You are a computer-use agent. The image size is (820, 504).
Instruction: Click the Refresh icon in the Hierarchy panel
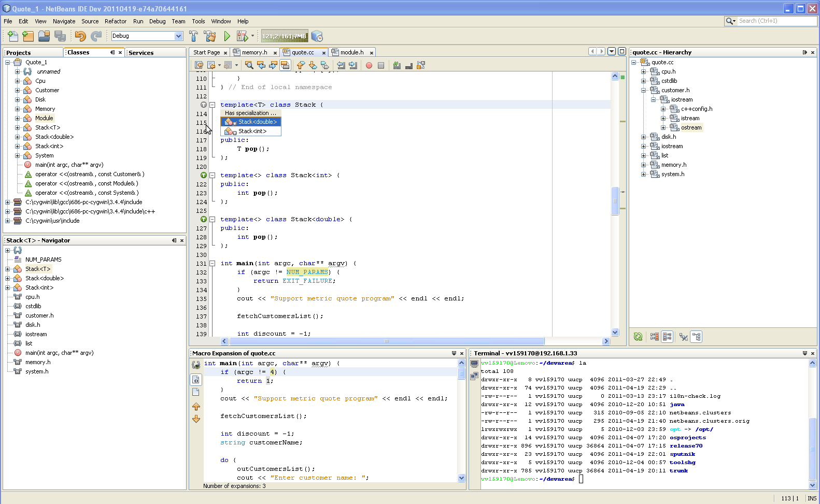638,337
